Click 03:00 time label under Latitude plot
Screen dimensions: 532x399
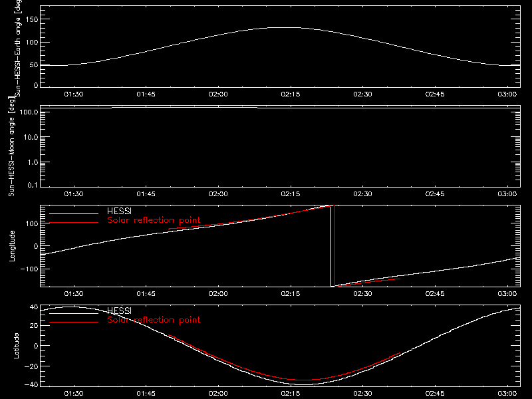(x=507, y=394)
